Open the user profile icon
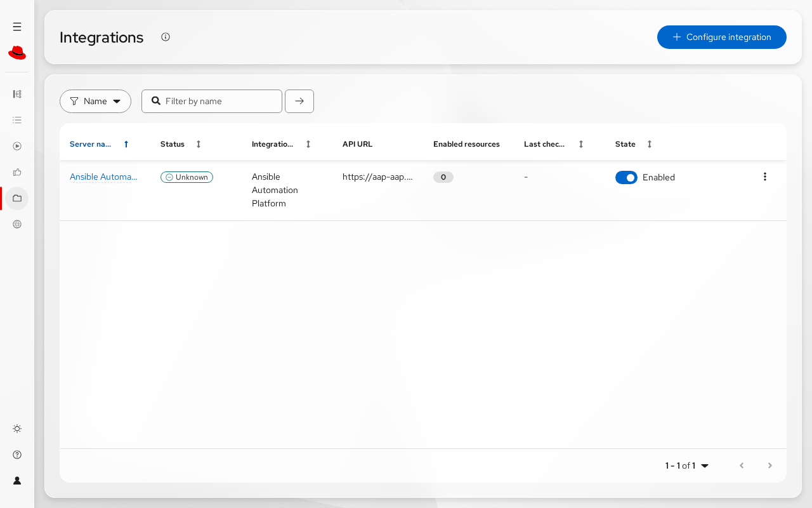The width and height of the screenshot is (812, 508). pos(17,481)
